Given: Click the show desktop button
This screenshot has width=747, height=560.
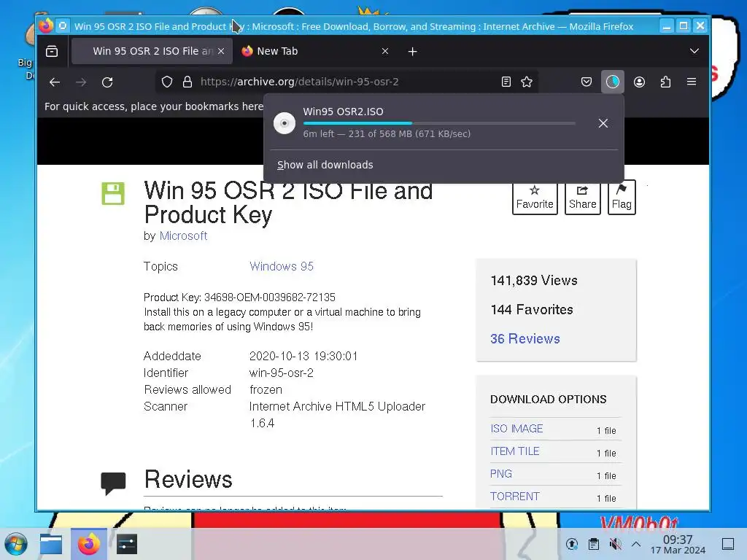Looking at the screenshot, I should click(728, 544).
